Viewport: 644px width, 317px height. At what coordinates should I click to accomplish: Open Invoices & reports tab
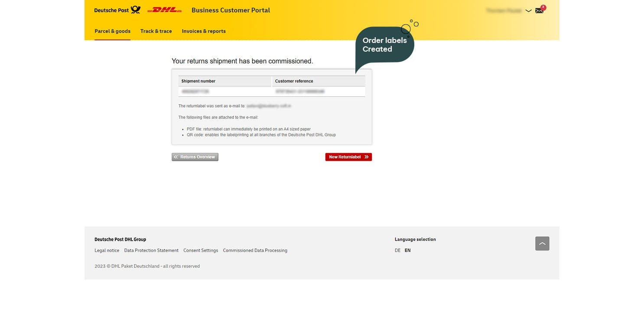(x=204, y=31)
